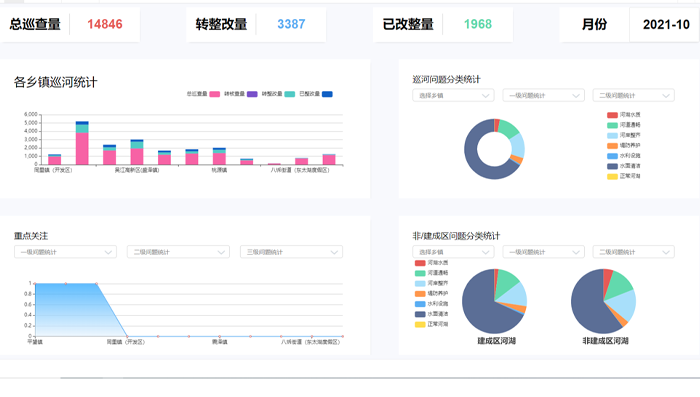Viewport: 700px width, 397px height.
Task: Open the 二级问题统计 dropdown under 重点关注
Action: 178,252
